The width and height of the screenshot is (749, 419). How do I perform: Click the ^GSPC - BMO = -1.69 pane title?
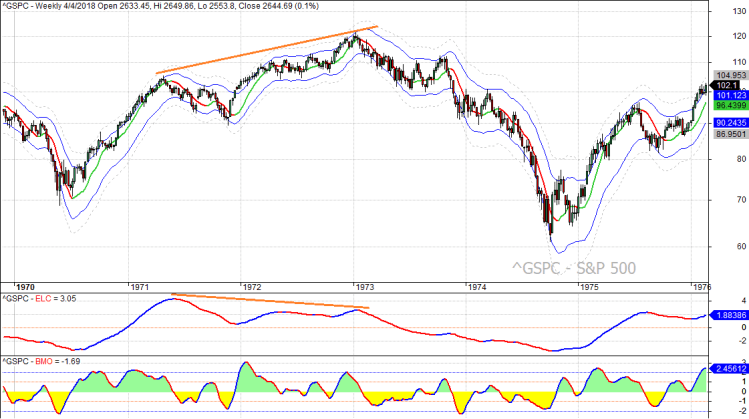click(x=41, y=362)
